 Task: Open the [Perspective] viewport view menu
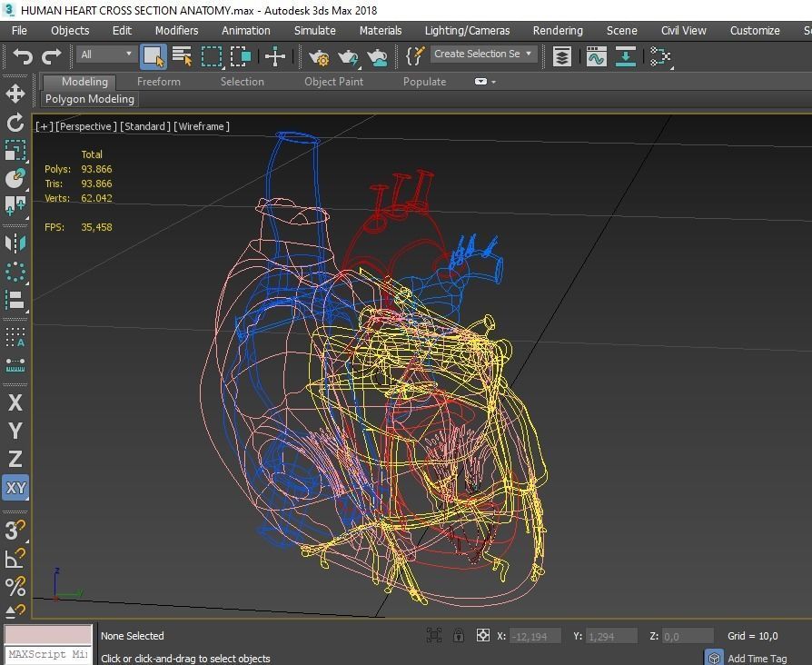pos(86,126)
